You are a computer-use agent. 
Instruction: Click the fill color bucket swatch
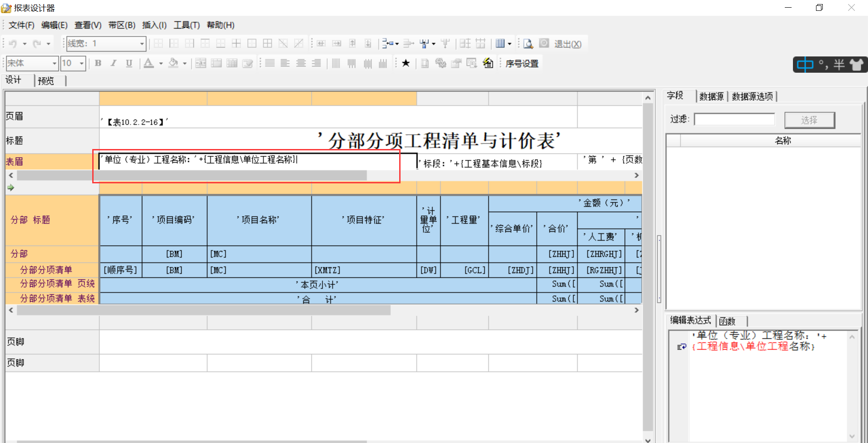pos(173,63)
